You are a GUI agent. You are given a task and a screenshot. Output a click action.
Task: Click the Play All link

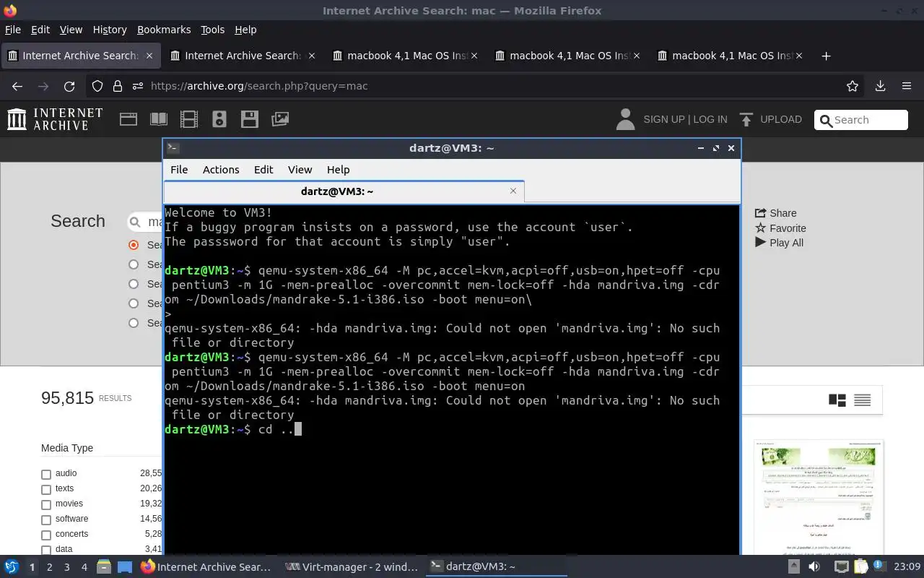click(x=786, y=243)
